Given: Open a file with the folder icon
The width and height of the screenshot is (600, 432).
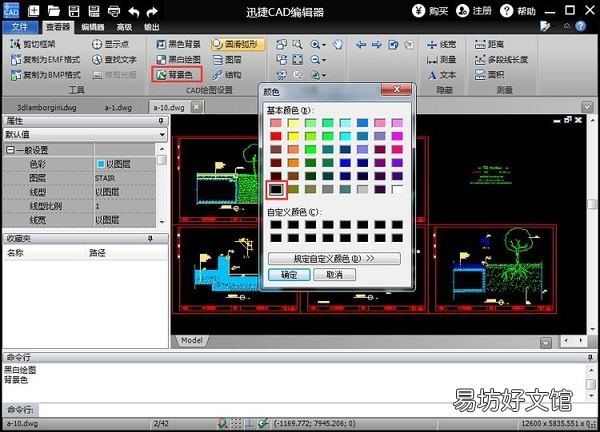Looking at the screenshot, I should 54,11.
